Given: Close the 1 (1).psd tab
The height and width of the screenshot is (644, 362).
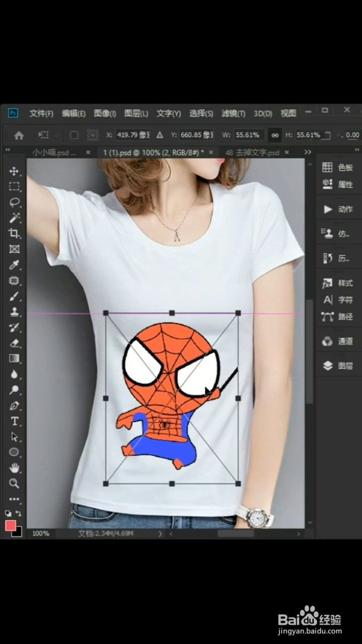Looking at the screenshot, I should (x=211, y=152).
